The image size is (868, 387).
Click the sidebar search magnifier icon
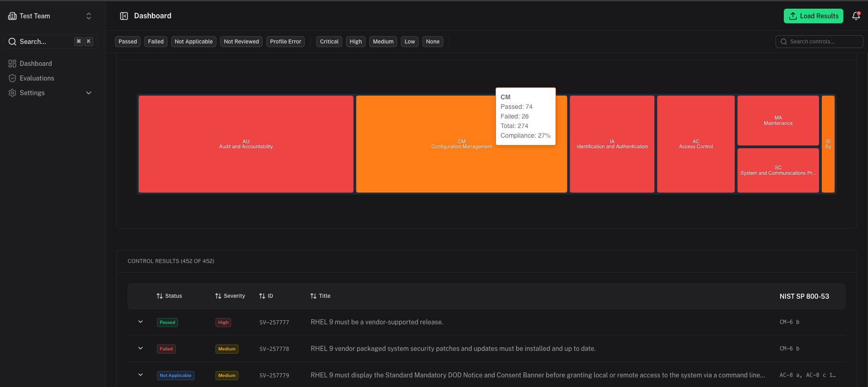click(x=12, y=42)
